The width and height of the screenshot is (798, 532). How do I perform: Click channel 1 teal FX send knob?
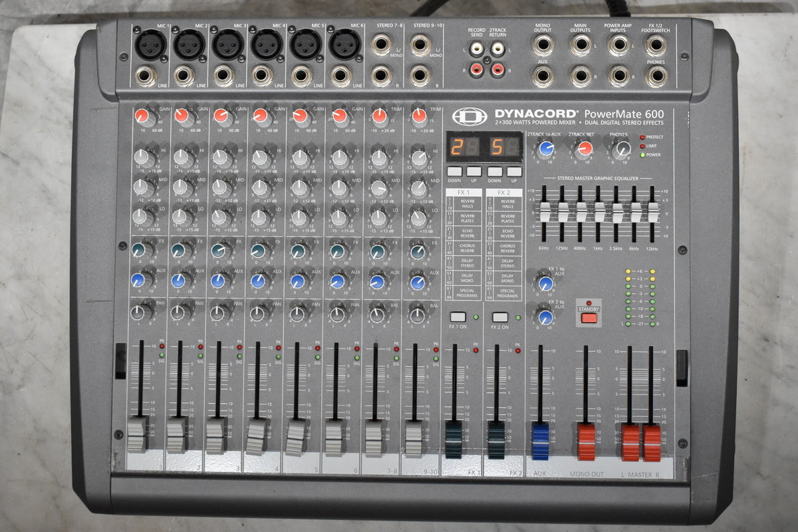pyautogui.click(x=140, y=251)
